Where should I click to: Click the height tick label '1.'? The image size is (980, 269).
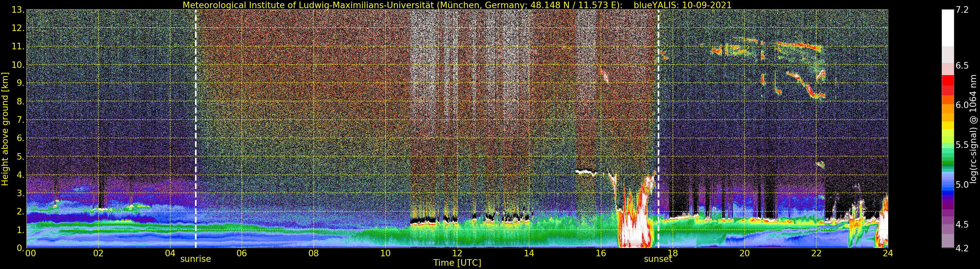click(x=21, y=230)
